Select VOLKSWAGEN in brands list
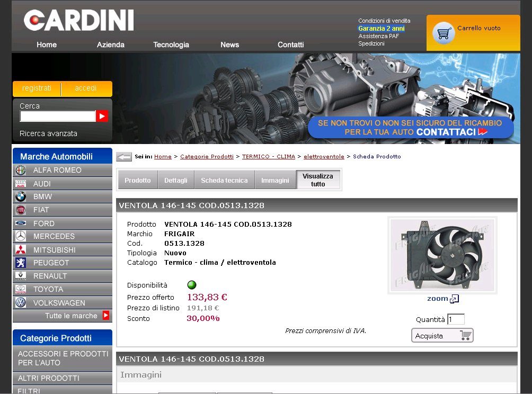Screen dimensions: 532x394 pos(63,303)
